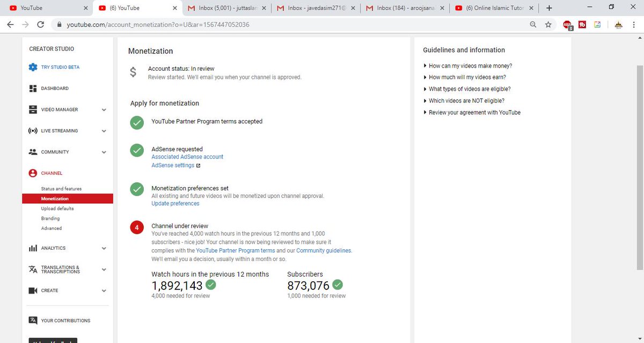The height and width of the screenshot is (343, 644).
Task: Click the TubeBuddy tb extension icon
Action: tap(582, 25)
